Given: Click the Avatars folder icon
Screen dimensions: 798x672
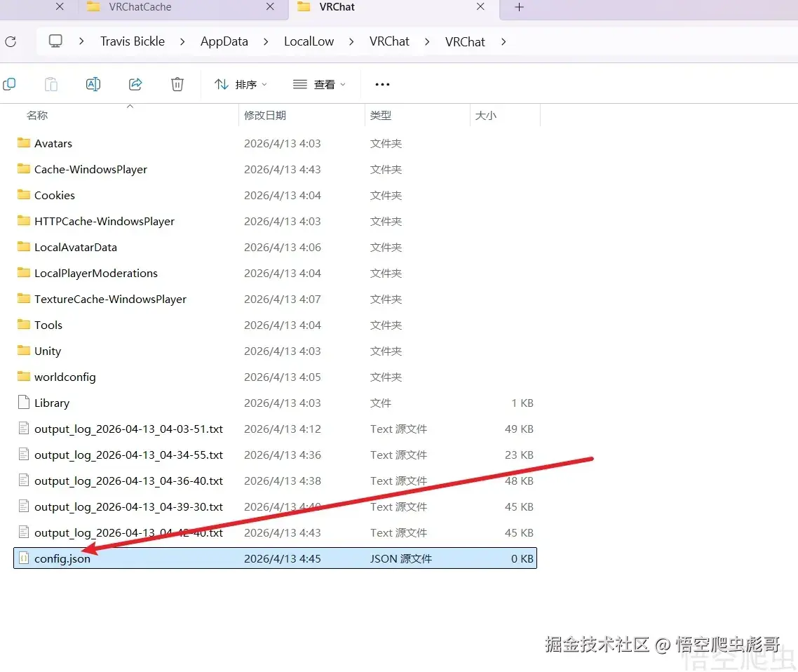Looking at the screenshot, I should pos(23,142).
